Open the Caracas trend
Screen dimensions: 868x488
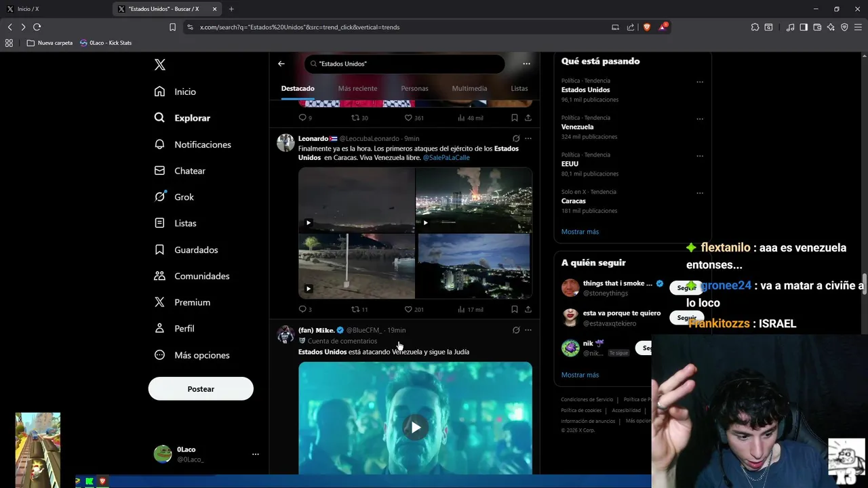pyautogui.click(x=573, y=201)
